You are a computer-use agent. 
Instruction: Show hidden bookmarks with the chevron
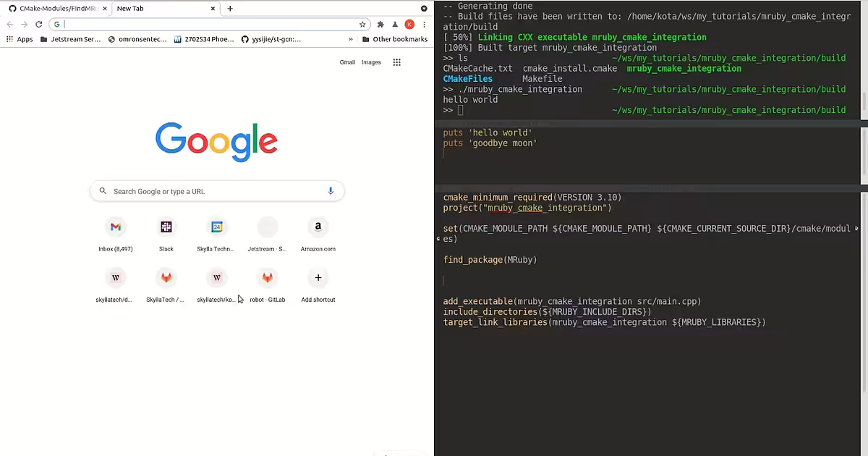(351, 39)
